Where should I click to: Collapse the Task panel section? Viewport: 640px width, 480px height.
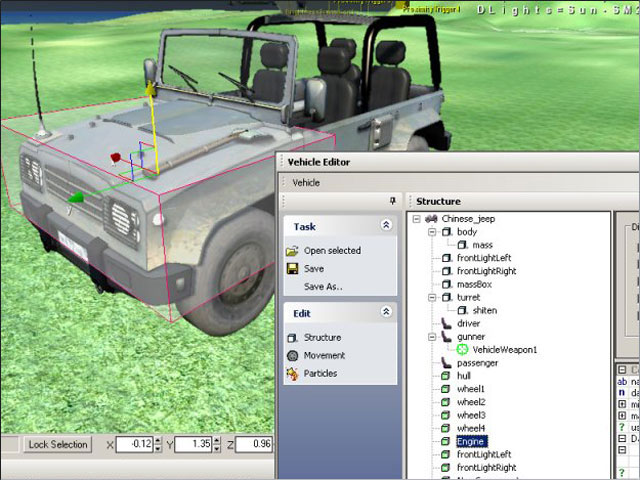coord(386,227)
